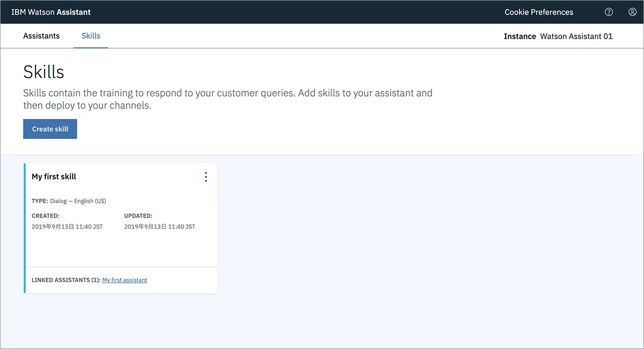Open the help question mark icon

609,12
